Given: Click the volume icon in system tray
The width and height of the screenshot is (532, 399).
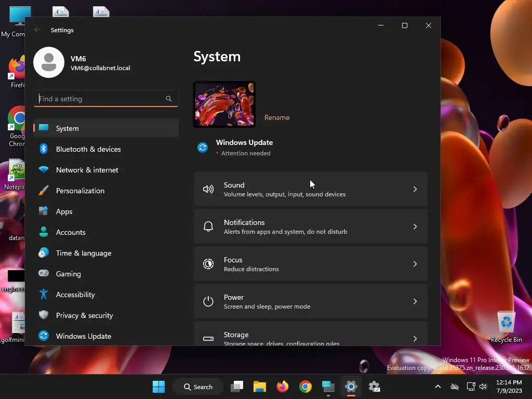Looking at the screenshot, I should click(483, 387).
